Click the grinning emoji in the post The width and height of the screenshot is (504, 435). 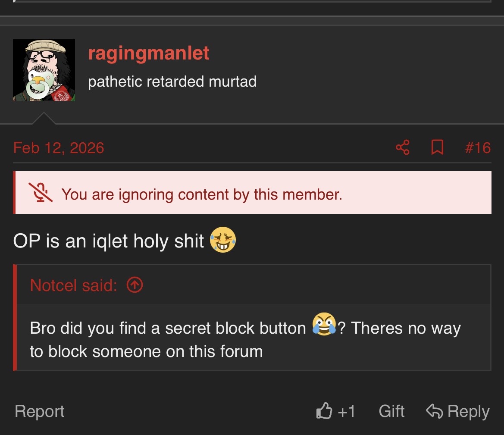(x=223, y=241)
